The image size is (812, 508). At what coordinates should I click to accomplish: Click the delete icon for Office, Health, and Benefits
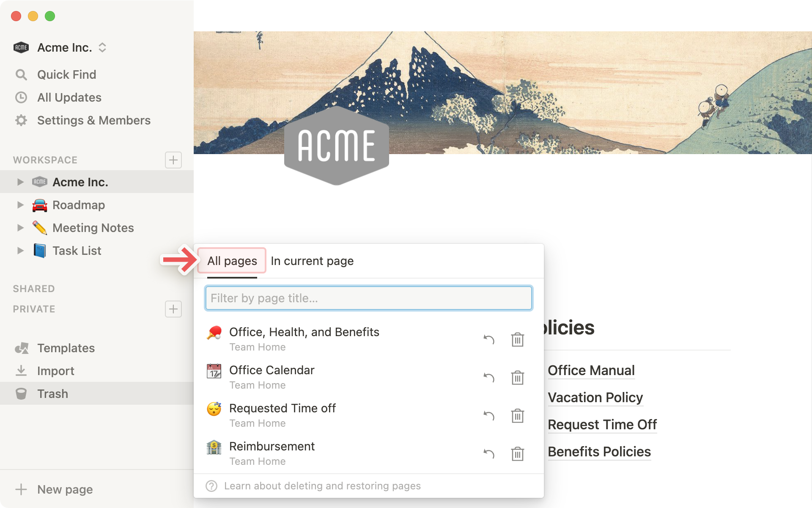point(517,340)
